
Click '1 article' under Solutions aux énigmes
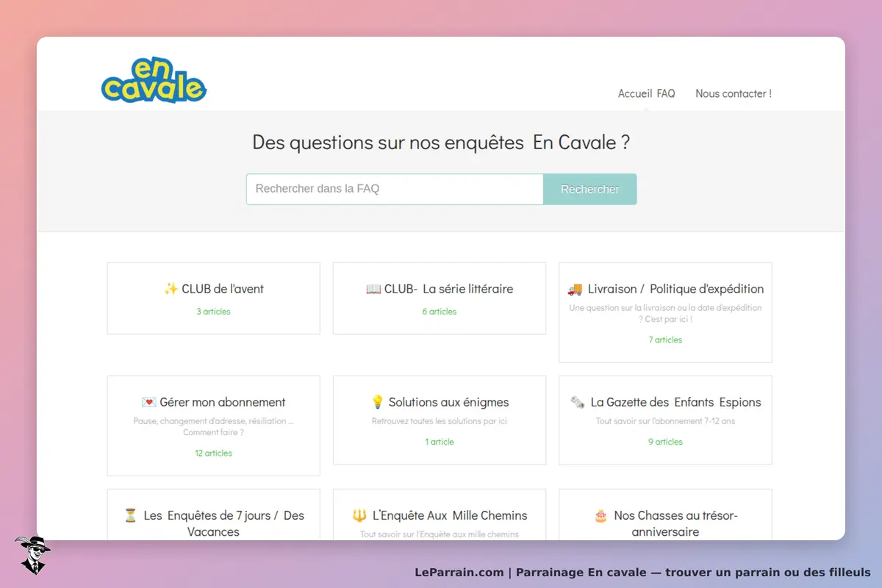[440, 442]
